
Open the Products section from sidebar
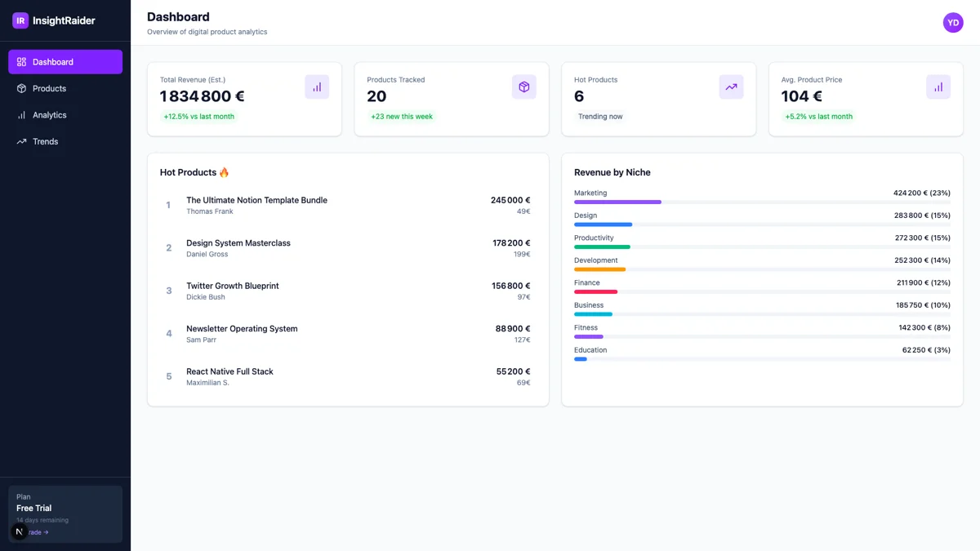(x=49, y=88)
